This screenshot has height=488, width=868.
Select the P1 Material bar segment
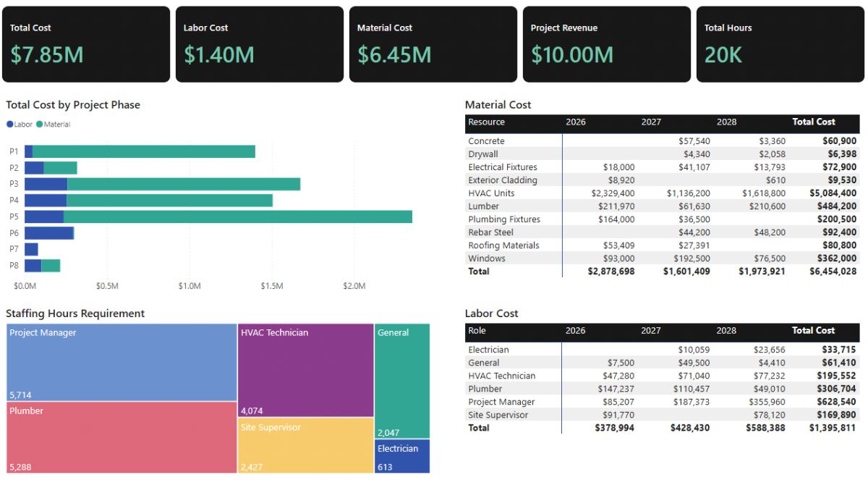[145, 151]
